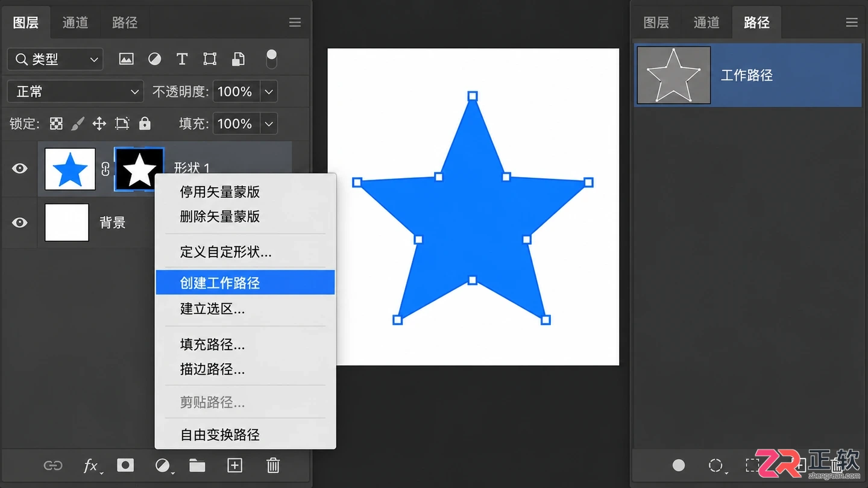Enable the shape layer filter icon

click(210, 59)
